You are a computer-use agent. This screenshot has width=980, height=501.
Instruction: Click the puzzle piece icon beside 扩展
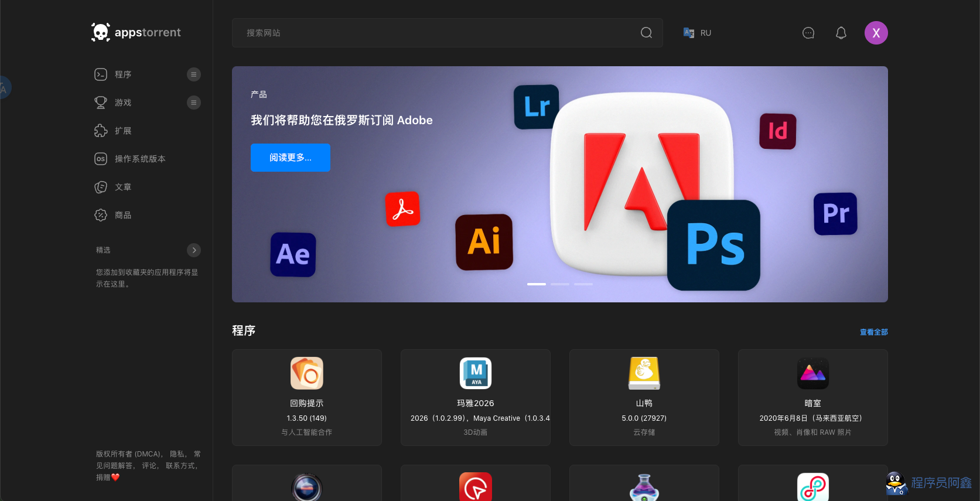pyautogui.click(x=101, y=131)
